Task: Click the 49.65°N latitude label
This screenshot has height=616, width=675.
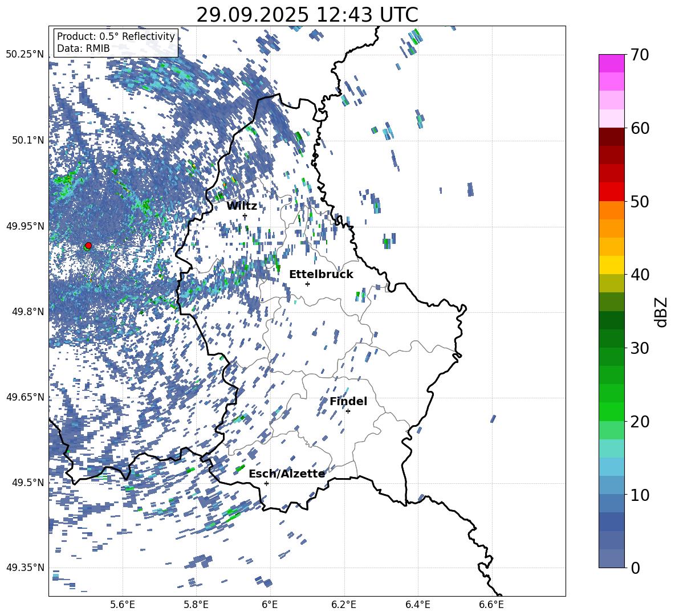Action: click(x=25, y=397)
